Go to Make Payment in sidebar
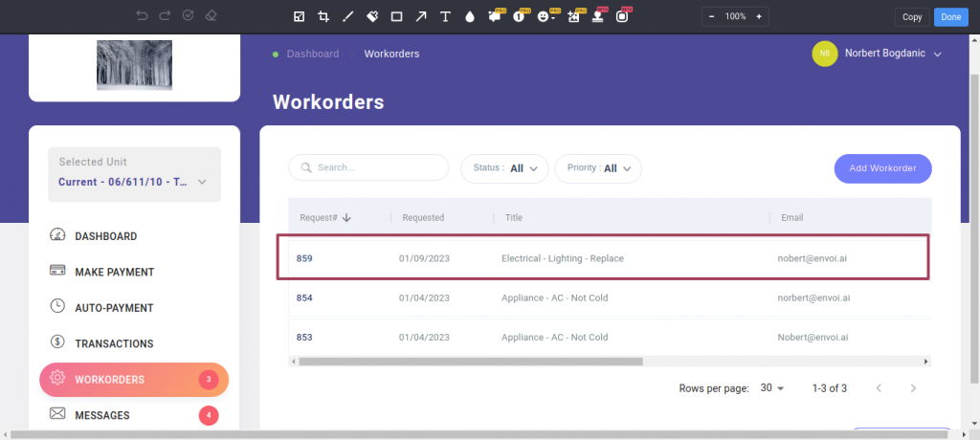The height and width of the screenshot is (440, 980). coord(114,273)
